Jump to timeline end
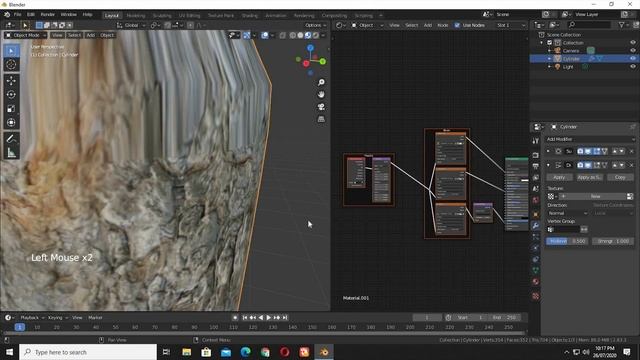Image resolution: width=640 pixels, height=360 pixels. pyautogui.click(x=285, y=318)
